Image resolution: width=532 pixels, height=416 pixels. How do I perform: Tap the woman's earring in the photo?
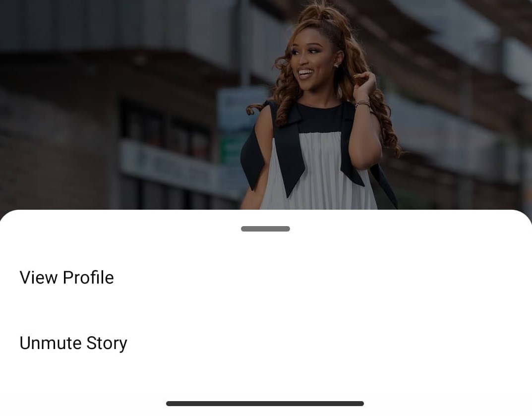pyautogui.click(x=337, y=64)
